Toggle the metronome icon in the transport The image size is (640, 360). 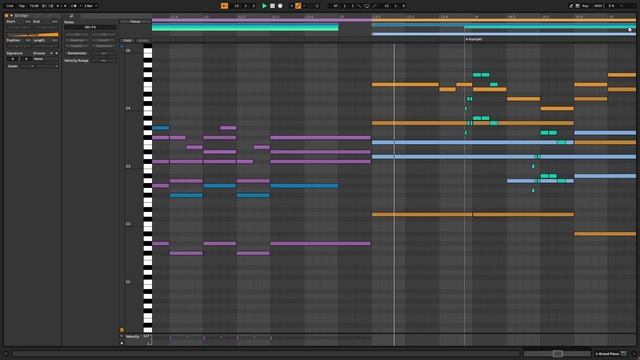tap(74, 6)
